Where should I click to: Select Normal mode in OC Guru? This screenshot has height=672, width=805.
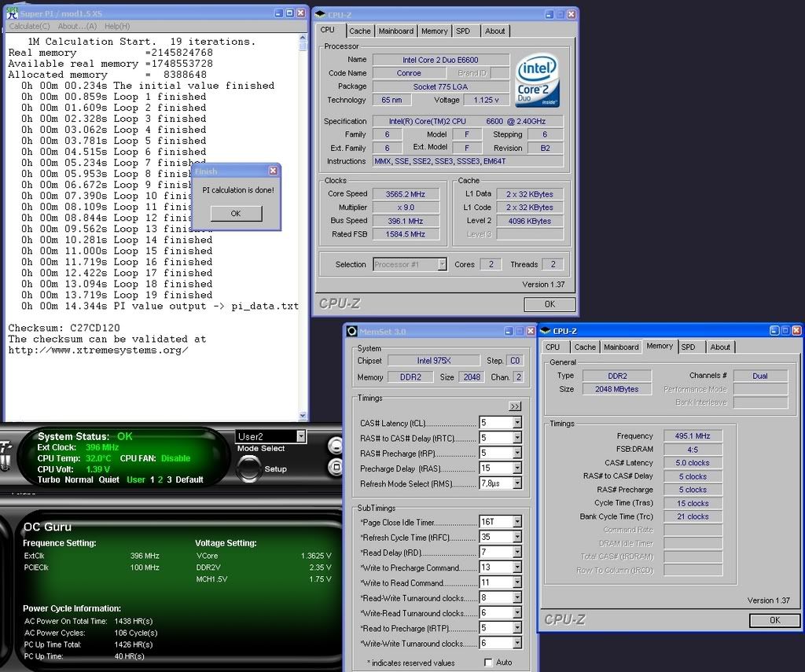pos(79,479)
